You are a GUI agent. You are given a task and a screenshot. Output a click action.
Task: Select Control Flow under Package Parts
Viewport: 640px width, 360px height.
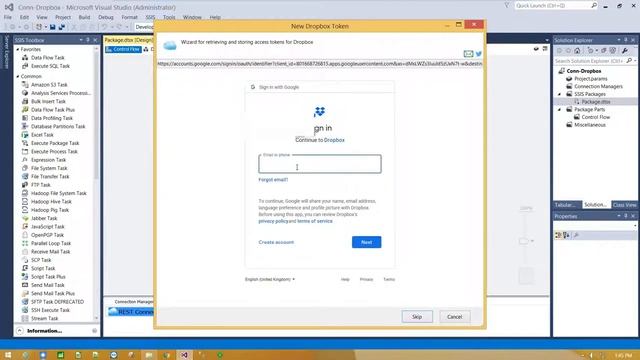tap(596, 117)
